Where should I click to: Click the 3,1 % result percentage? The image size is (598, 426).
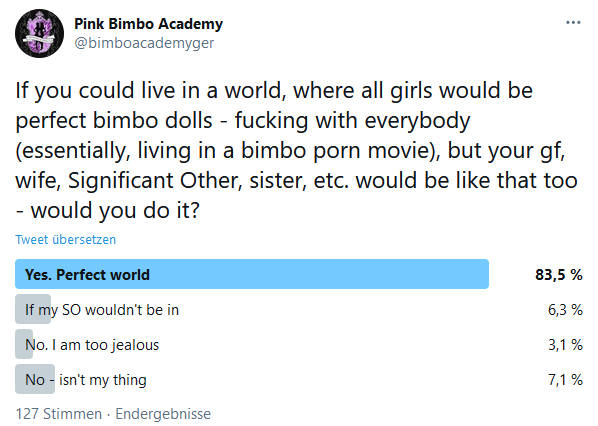pyautogui.click(x=565, y=345)
